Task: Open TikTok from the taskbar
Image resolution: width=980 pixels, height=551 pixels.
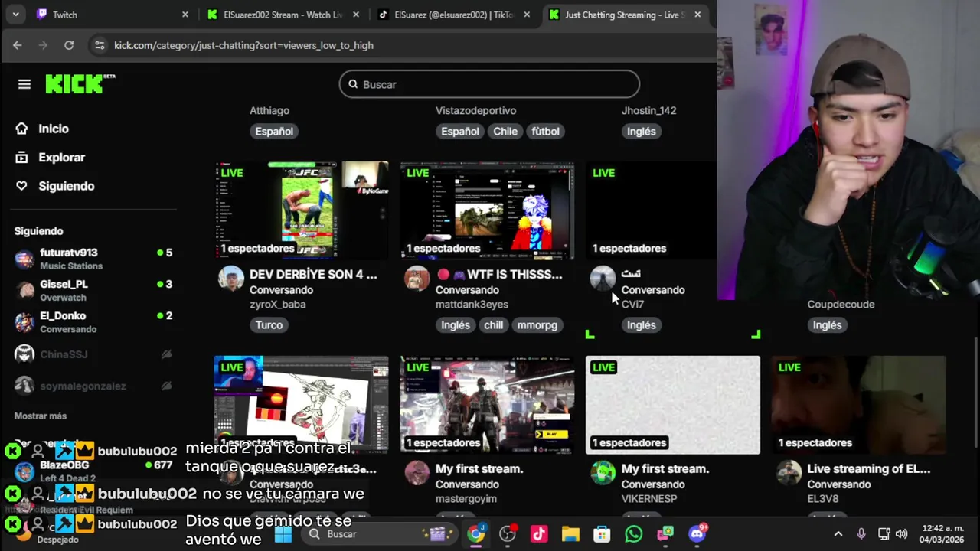Action: [539, 534]
